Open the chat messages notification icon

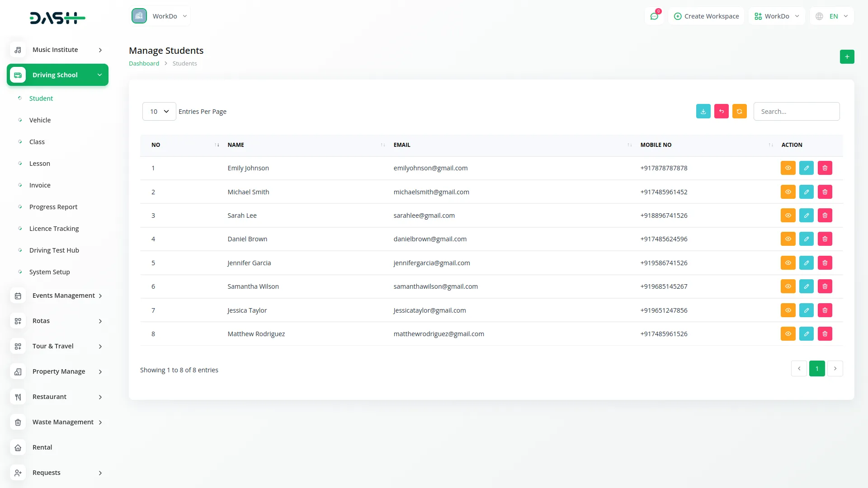click(x=654, y=16)
